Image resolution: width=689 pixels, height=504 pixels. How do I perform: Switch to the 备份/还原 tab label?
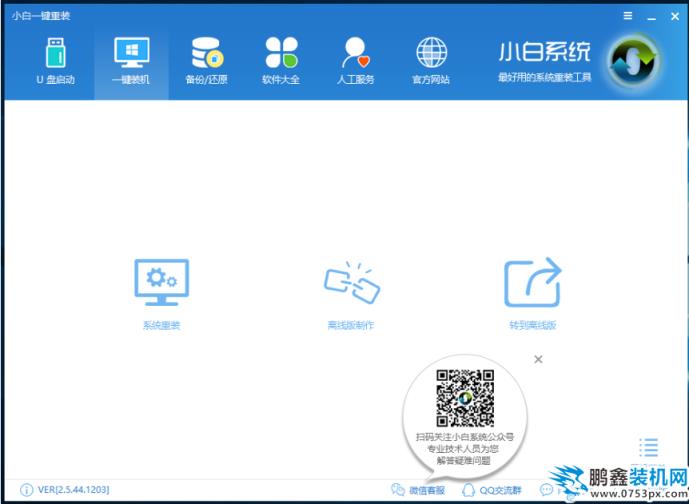pos(207,80)
